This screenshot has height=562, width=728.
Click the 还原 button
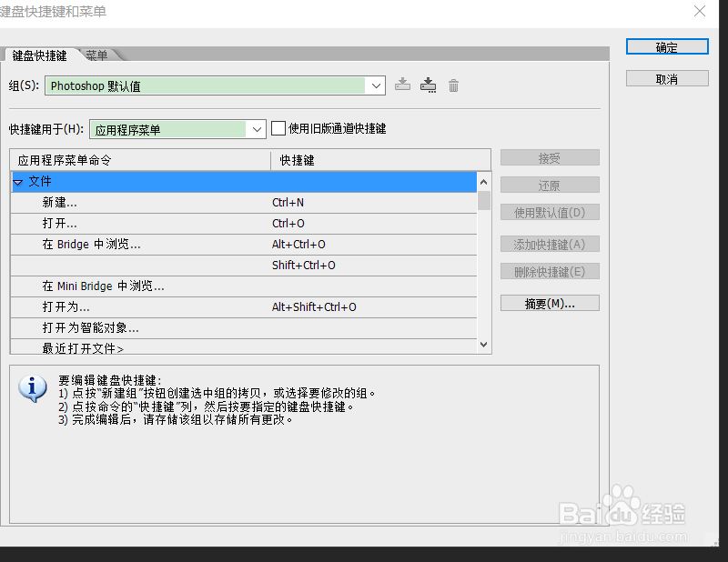click(550, 186)
